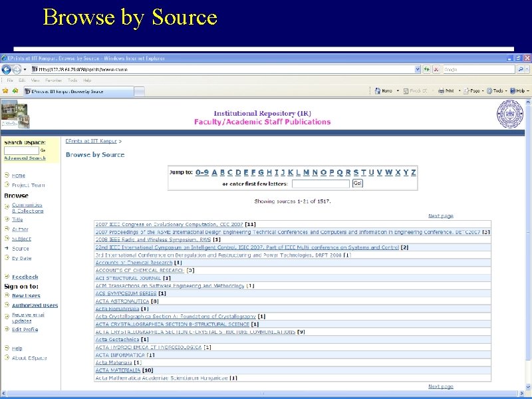Click the Favorites Center star icon
Image resolution: width=532 pixels, height=399 pixels.
point(5,91)
